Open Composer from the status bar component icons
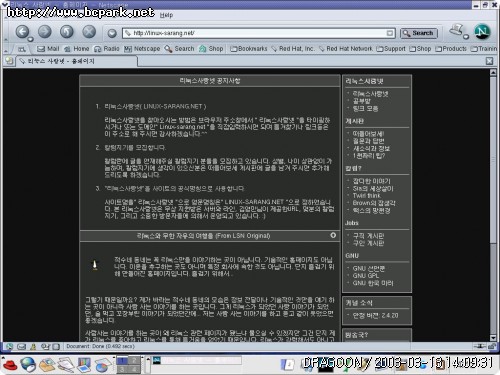Screen dimensions: 500x375 coord(45,347)
